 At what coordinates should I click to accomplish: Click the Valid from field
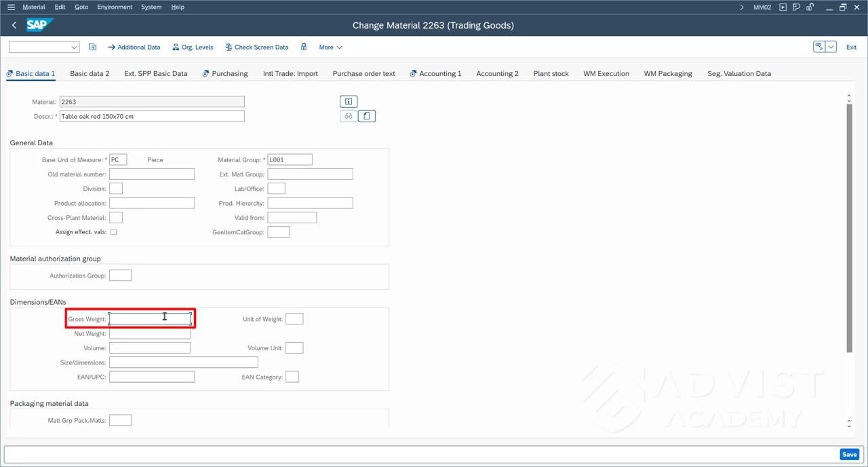pos(292,218)
